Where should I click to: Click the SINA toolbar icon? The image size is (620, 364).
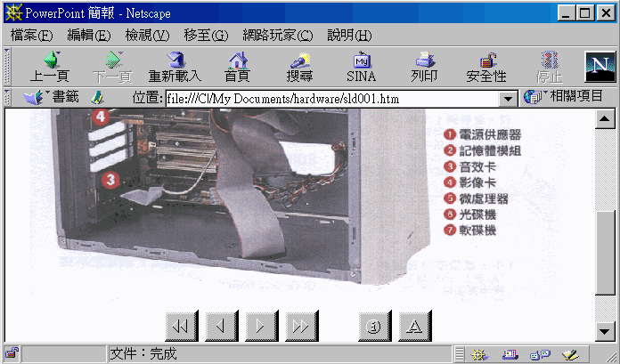pos(362,67)
